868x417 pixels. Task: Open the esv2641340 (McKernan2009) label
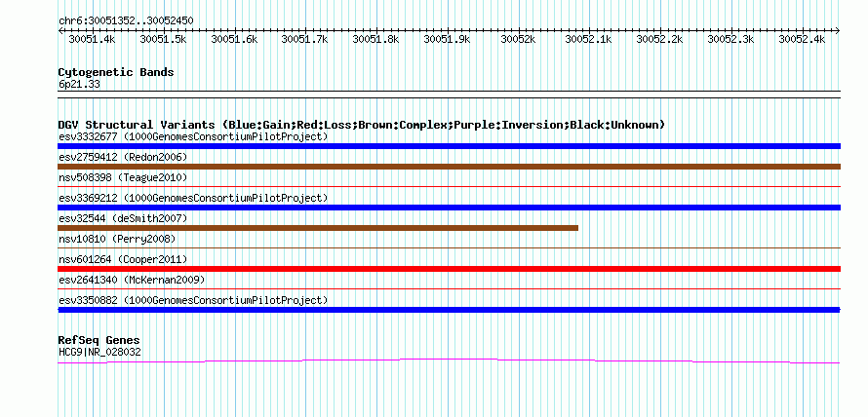tap(132, 280)
